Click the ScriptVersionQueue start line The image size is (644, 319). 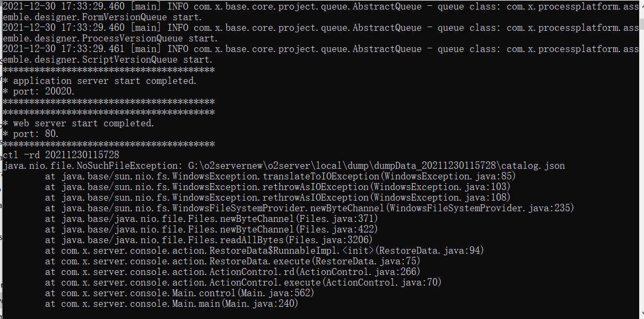point(107,59)
